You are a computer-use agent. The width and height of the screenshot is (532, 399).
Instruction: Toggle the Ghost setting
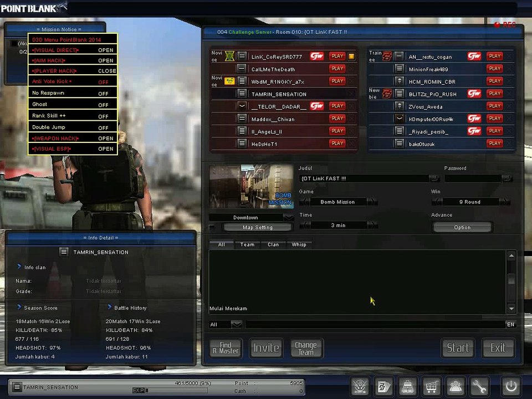click(73, 105)
